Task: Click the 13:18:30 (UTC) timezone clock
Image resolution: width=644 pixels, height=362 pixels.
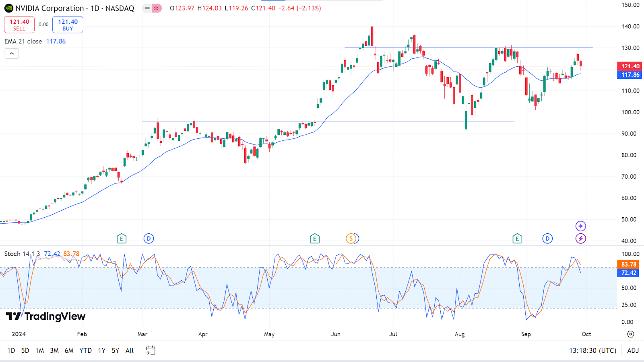Action: (x=592, y=351)
